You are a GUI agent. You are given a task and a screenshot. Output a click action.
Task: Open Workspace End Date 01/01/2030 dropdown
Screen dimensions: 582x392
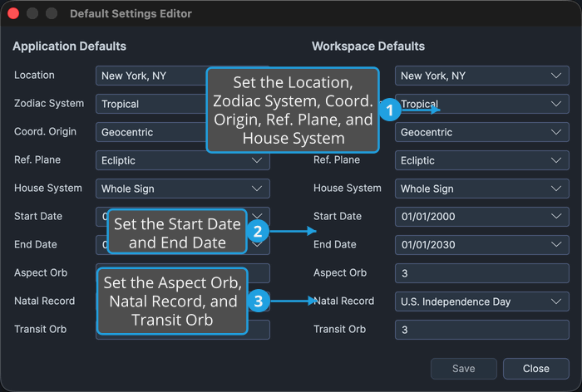pyautogui.click(x=481, y=245)
